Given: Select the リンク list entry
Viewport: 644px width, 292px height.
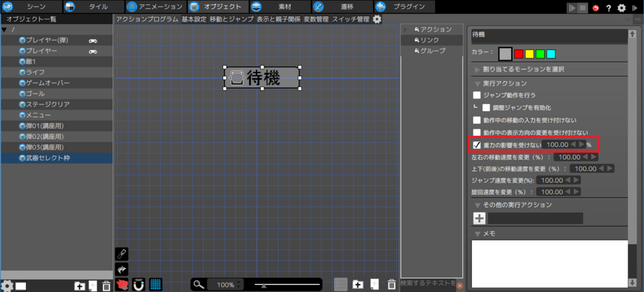Looking at the screenshot, I should pos(432,40).
